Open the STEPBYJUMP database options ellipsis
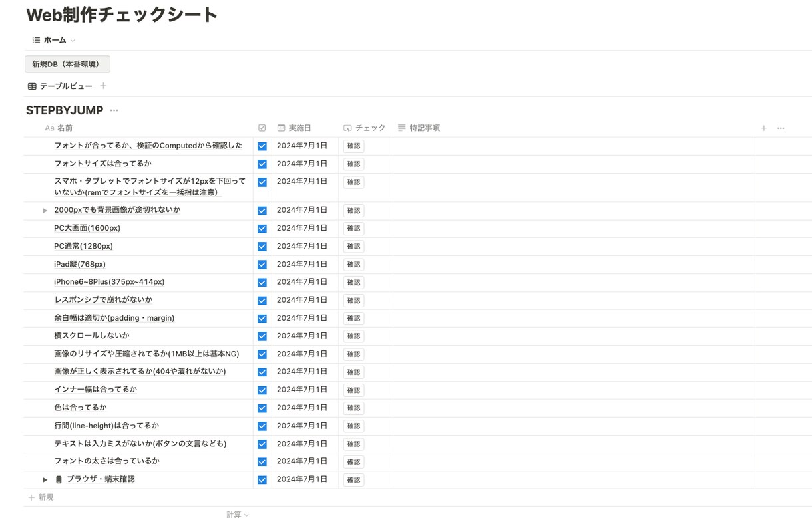 [x=114, y=110]
